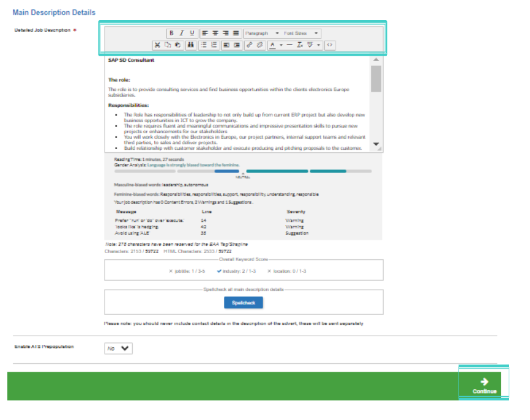The width and height of the screenshot is (530, 420).
Task: Run the toolbar spellchecker icon
Action: [x=310, y=45]
